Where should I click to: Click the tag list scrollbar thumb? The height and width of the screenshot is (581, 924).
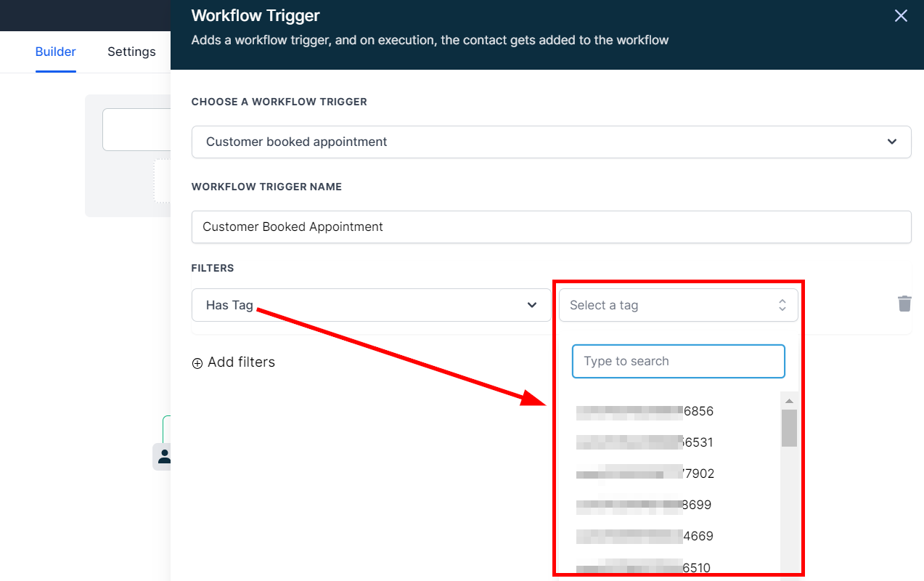click(789, 428)
